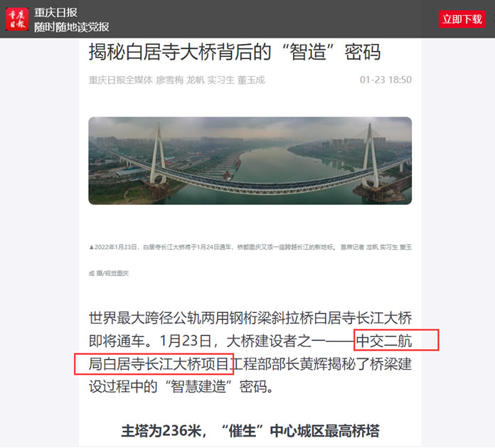
Task: Click the date 1月23日 in the paragraph
Action: 186,341
